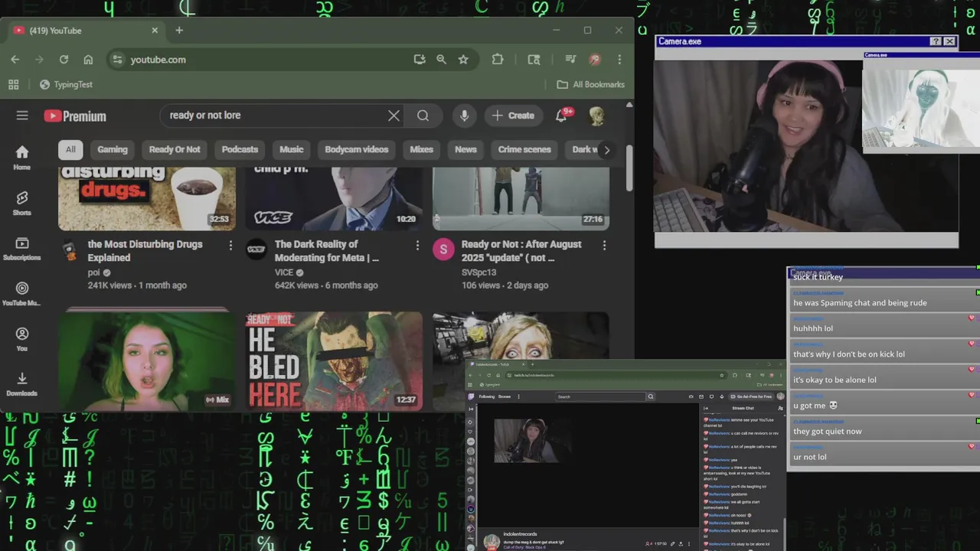Open green-haired Mix thumbnail
The image size is (980, 551).
coord(147,360)
